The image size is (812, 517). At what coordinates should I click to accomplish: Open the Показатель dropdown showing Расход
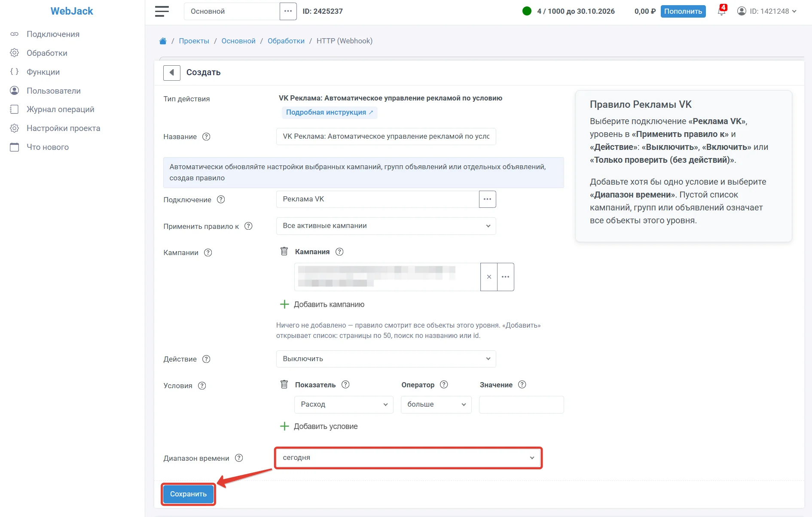coord(344,404)
